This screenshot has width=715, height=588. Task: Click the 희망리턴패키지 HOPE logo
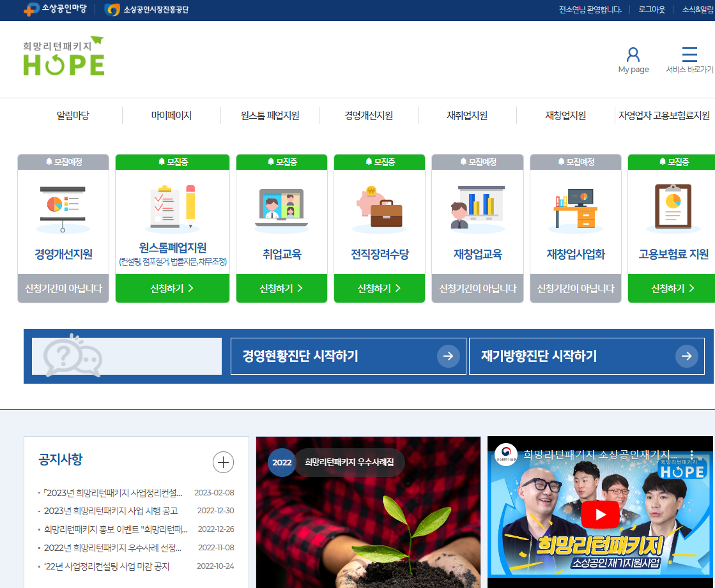[x=64, y=57]
